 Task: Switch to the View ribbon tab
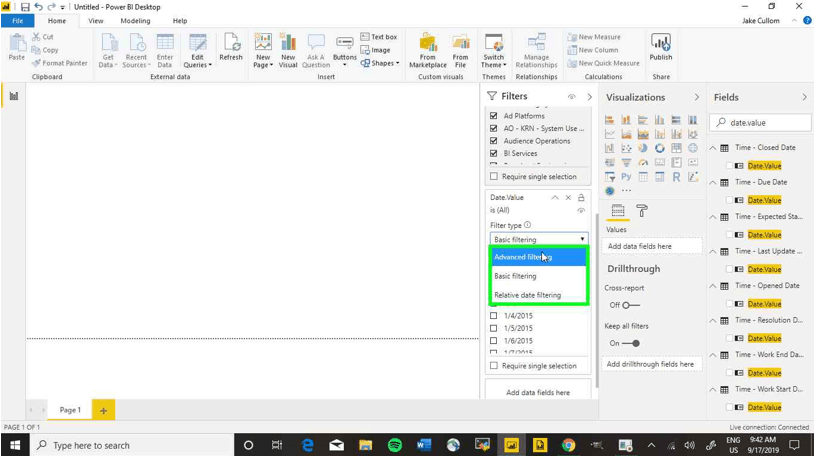coord(96,21)
